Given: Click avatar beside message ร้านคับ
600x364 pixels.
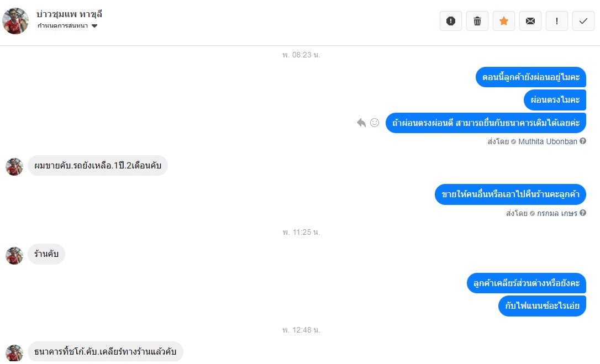Looking at the screenshot, I should pyautogui.click(x=14, y=256).
